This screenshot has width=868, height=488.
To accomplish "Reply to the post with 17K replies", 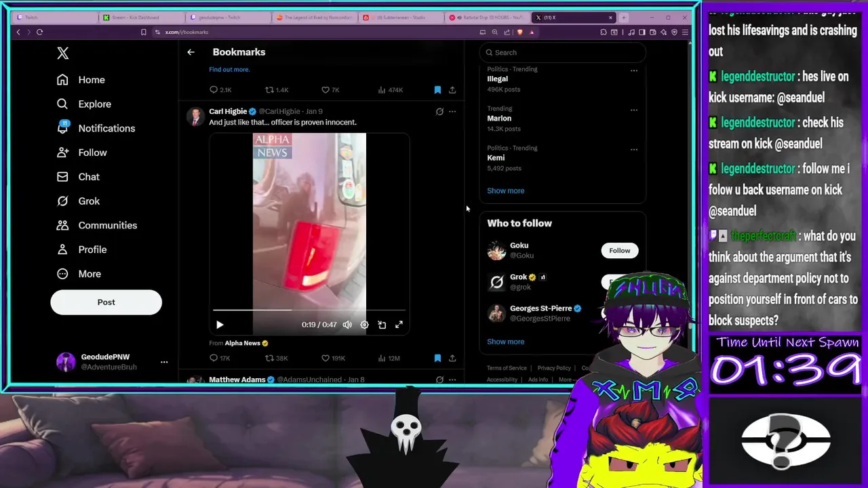I will [220, 358].
